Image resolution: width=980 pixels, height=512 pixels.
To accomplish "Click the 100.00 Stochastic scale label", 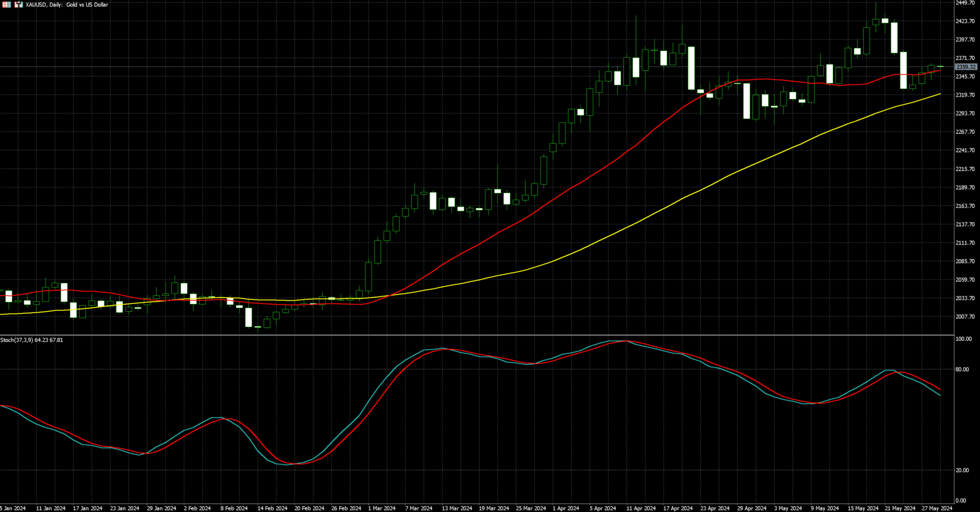I will click(963, 339).
